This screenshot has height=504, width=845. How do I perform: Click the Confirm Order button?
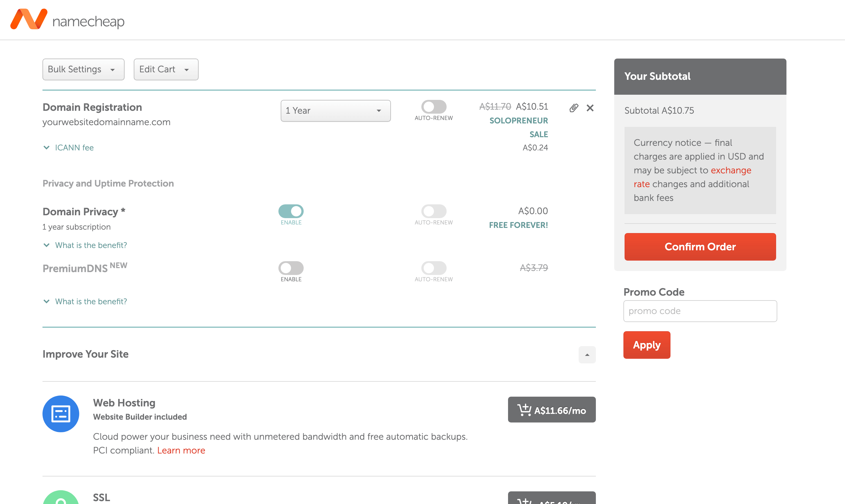point(700,247)
